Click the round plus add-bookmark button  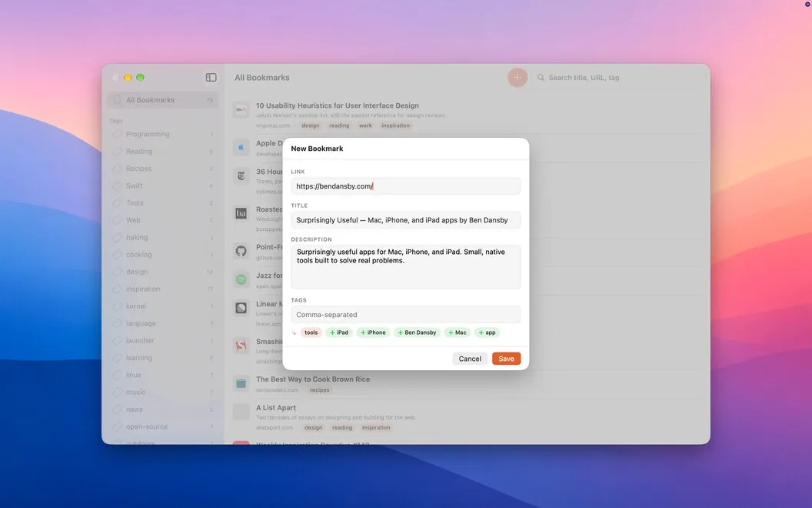(x=517, y=77)
